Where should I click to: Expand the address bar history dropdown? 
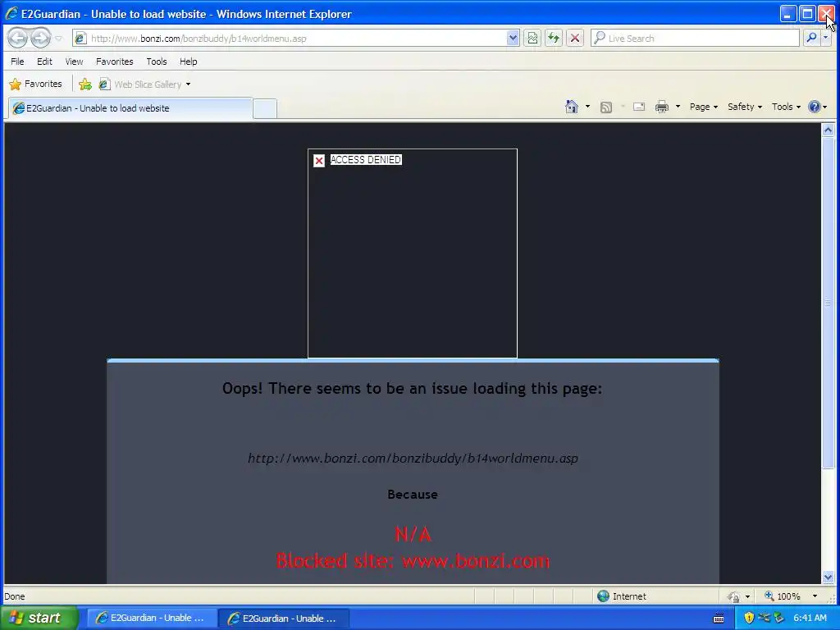click(x=513, y=38)
